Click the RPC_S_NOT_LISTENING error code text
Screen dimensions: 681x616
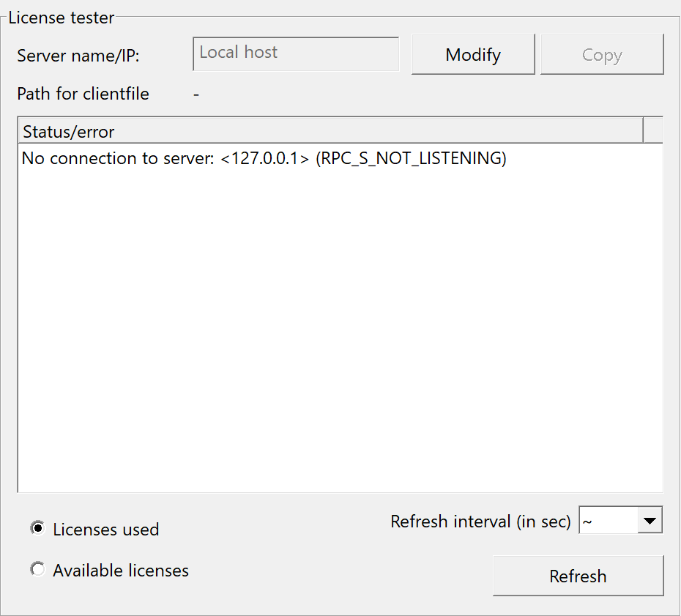[x=411, y=159]
